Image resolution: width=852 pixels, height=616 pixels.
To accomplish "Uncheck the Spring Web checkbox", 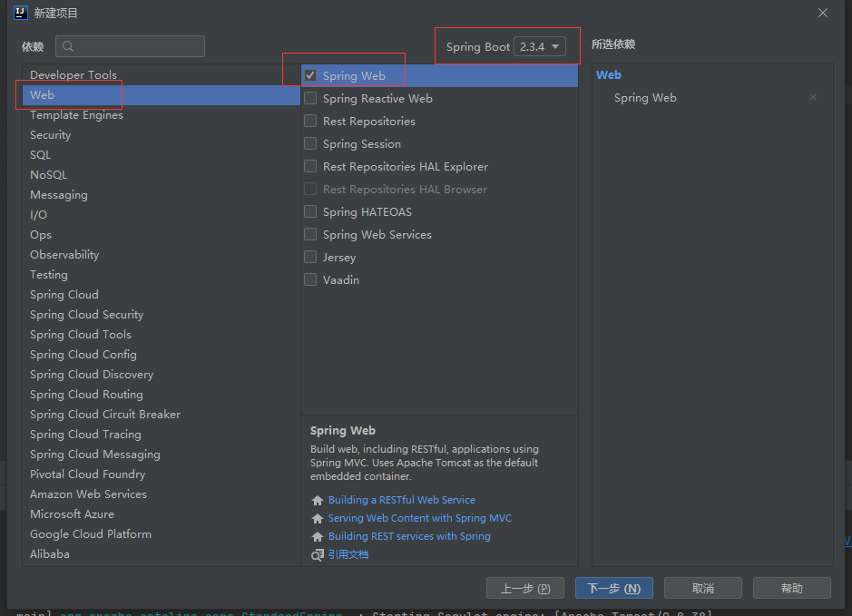I will (x=310, y=75).
